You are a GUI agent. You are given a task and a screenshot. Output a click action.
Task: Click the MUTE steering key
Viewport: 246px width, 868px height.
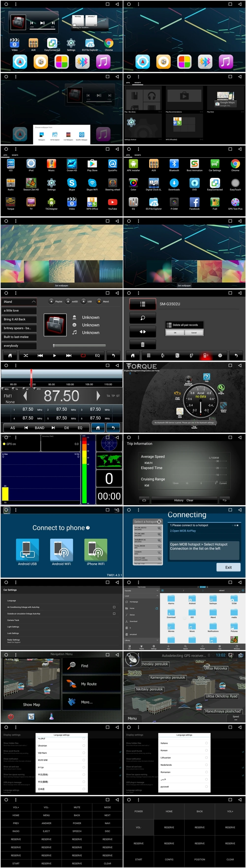77,807
